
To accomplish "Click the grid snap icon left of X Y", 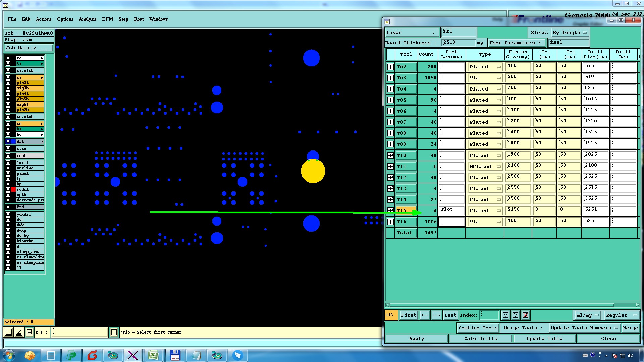I will tap(30, 332).
